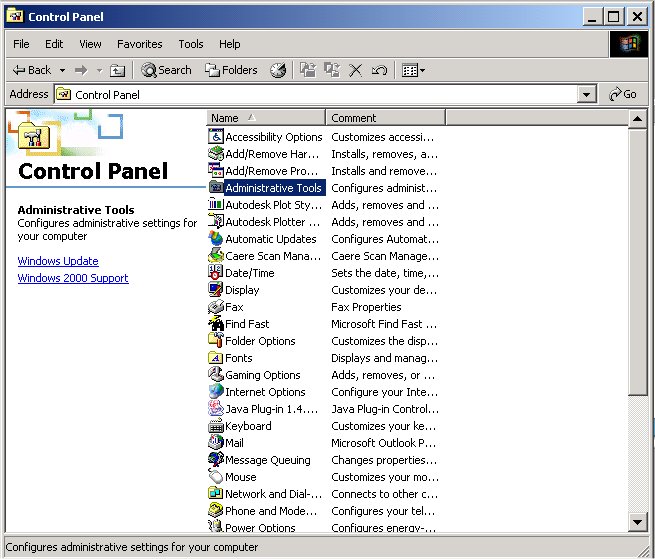655x559 pixels.
Task: Expand the Address bar dropdown arrow
Action: [x=587, y=95]
